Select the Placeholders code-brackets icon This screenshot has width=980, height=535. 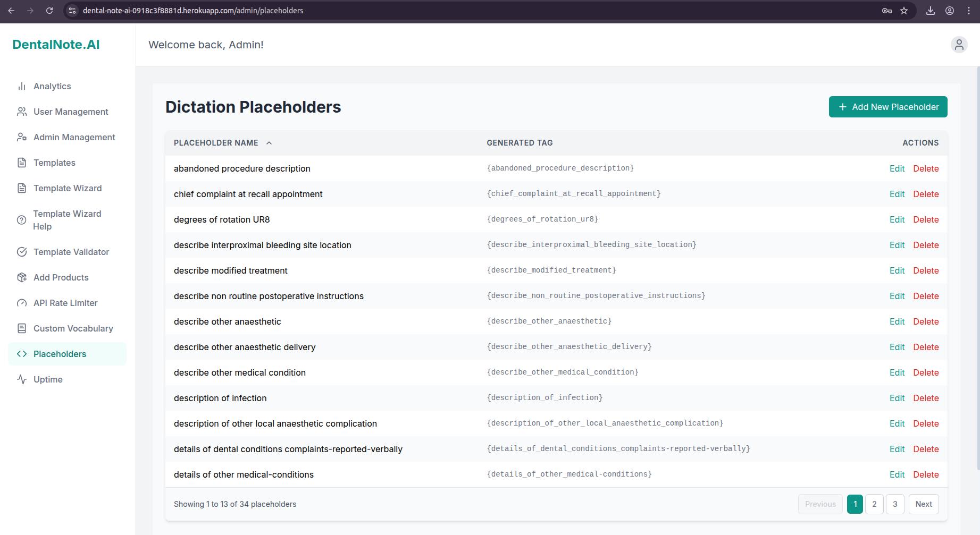point(22,354)
